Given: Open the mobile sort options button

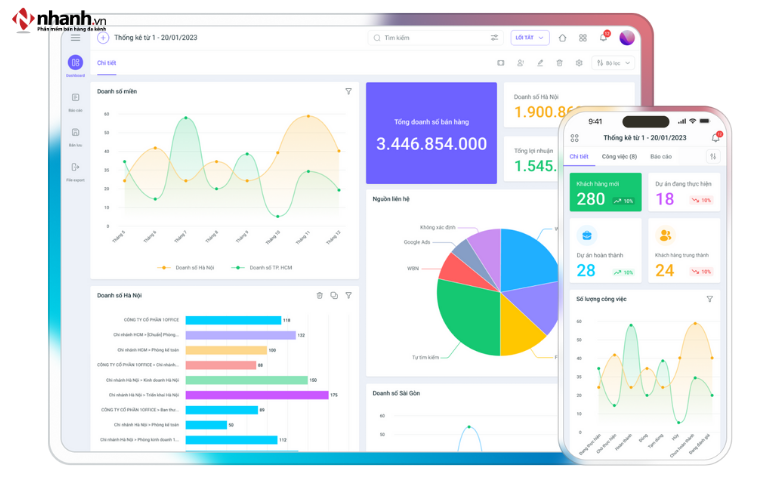Looking at the screenshot, I should [x=713, y=157].
